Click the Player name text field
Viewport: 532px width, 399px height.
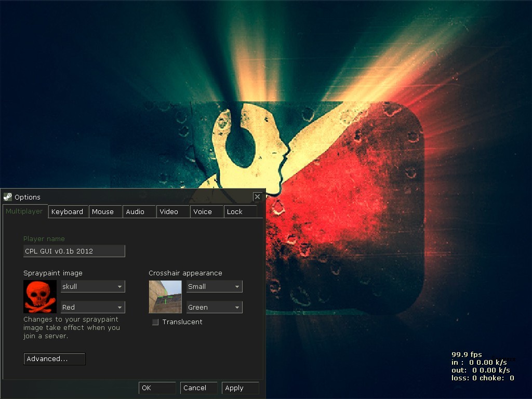point(74,251)
